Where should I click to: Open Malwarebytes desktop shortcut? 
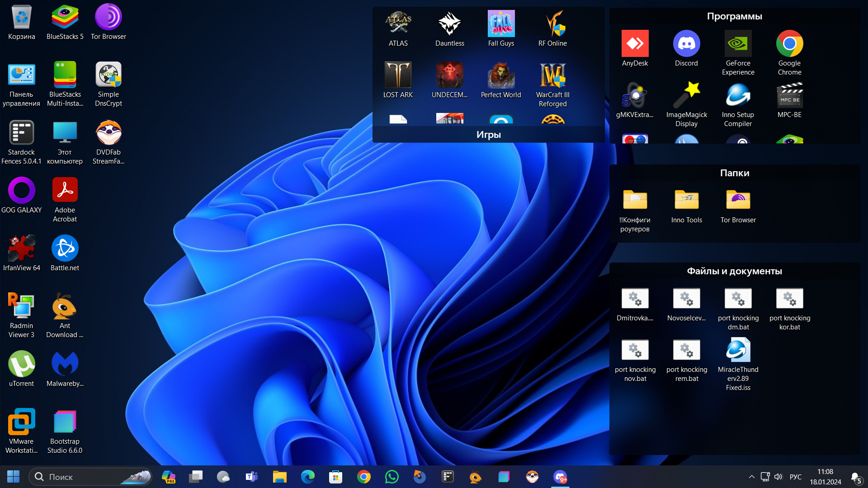point(65,364)
